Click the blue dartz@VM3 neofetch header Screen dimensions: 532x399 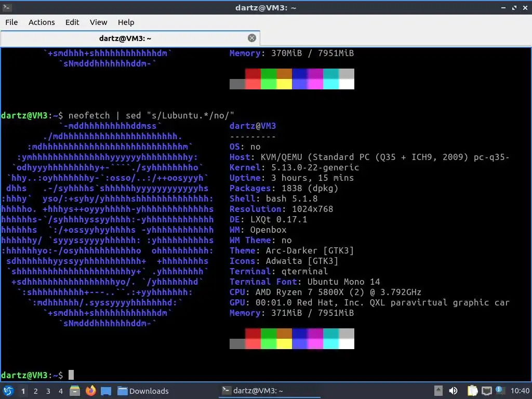[x=253, y=126]
